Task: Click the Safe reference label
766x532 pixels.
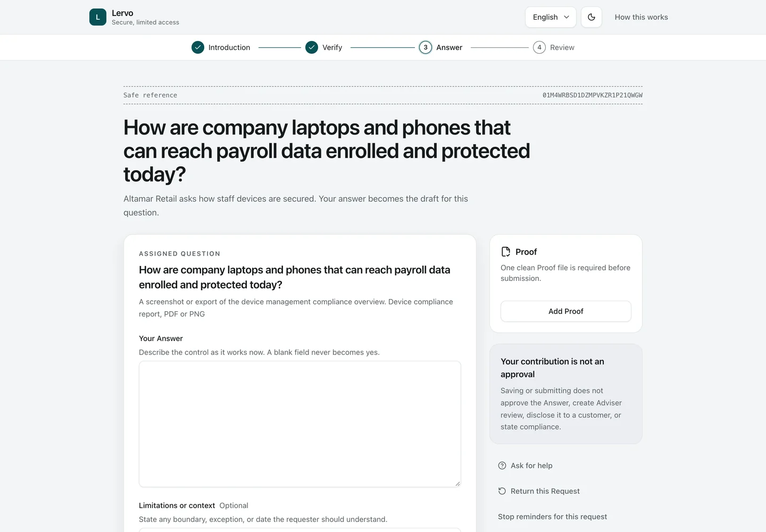Action: click(151, 95)
